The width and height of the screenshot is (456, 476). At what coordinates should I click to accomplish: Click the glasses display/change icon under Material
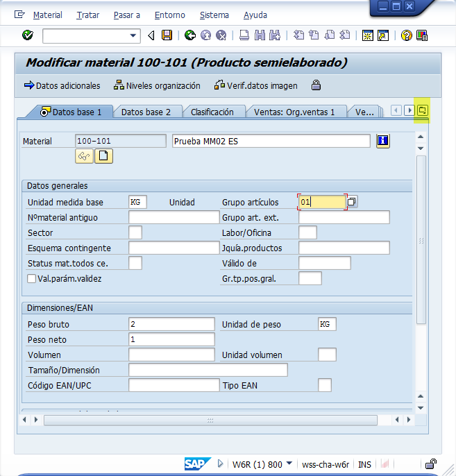coord(84,156)
